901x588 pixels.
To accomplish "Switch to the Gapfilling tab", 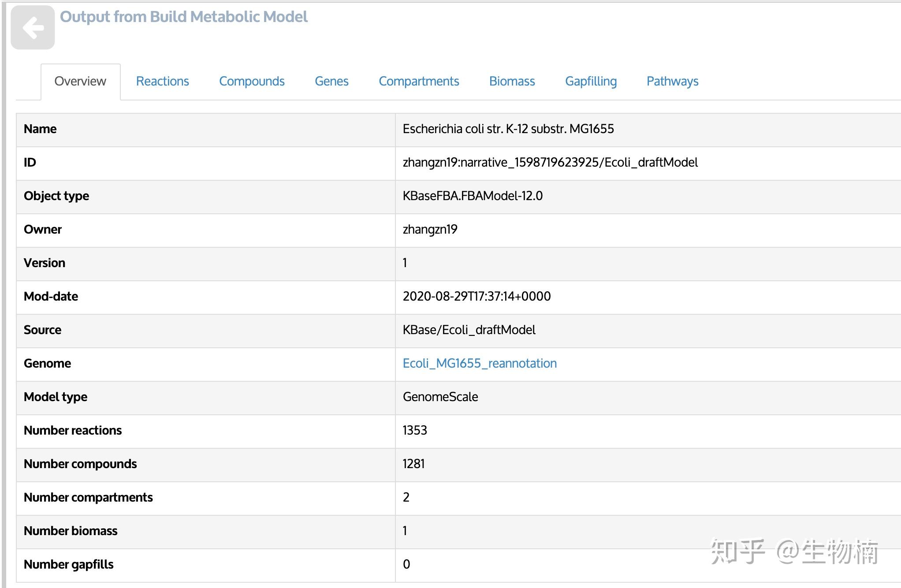I will pyautogui.click(x=591, y=82).
